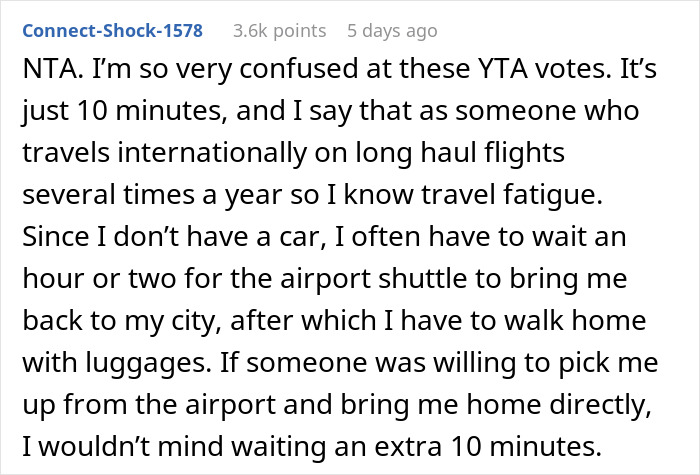Open the Connect-Shock-1578 user profile link
Screen dimensions: 700x475
111,31
